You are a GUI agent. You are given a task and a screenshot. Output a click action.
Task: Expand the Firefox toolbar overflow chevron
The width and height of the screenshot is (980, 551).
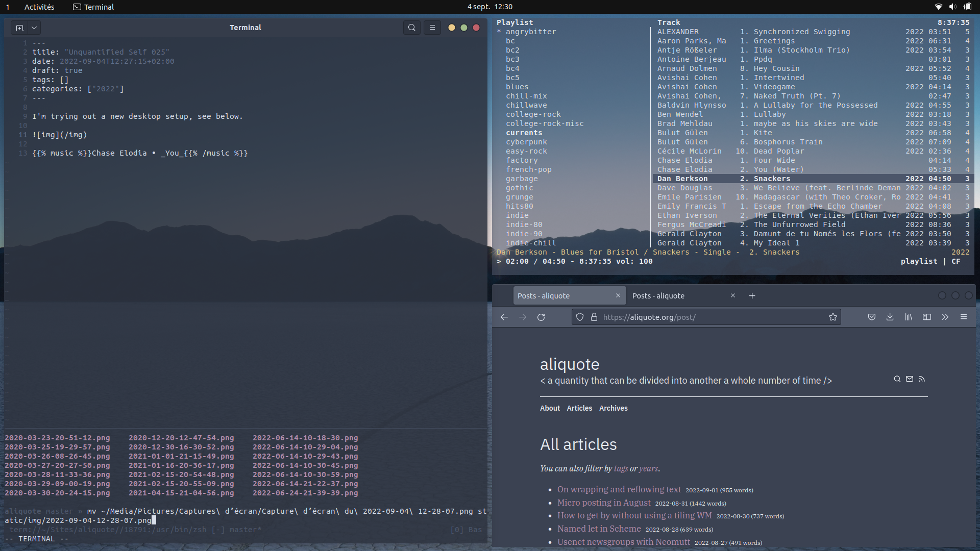point(945,317)
